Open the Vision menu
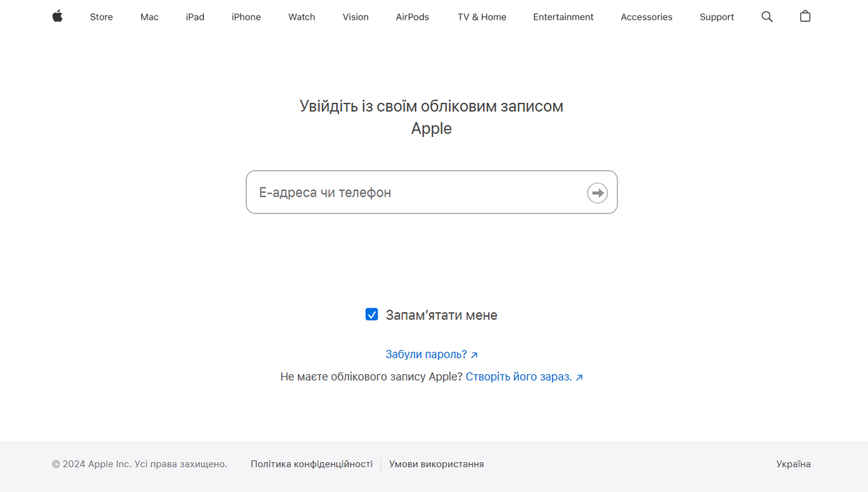This screenshot has width=868, height=492. [x=356, y=17]
